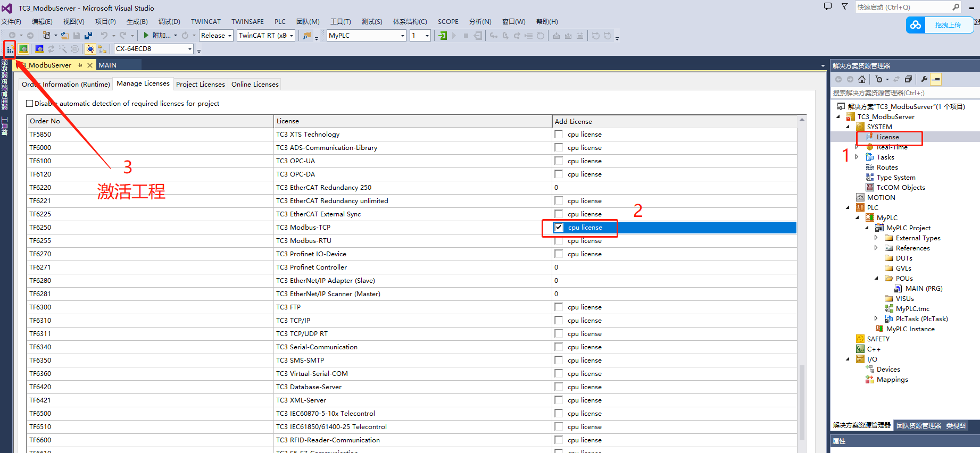Open the TWINCAT menu
The image size is (980, 453).
[x=206, y=22]
